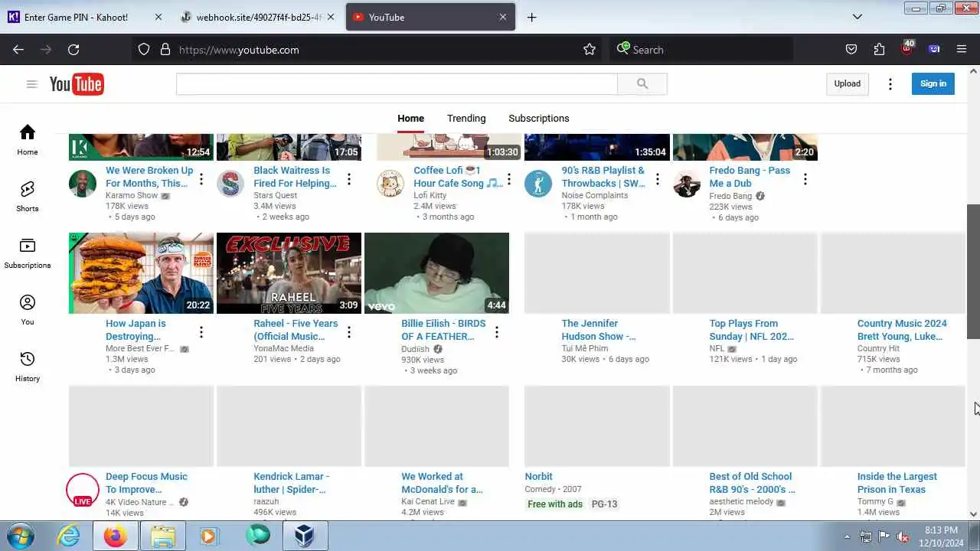Open the YouTube hamburger guide menu
980x551 pixels.
pyautogui.click(x=31, y=84)
